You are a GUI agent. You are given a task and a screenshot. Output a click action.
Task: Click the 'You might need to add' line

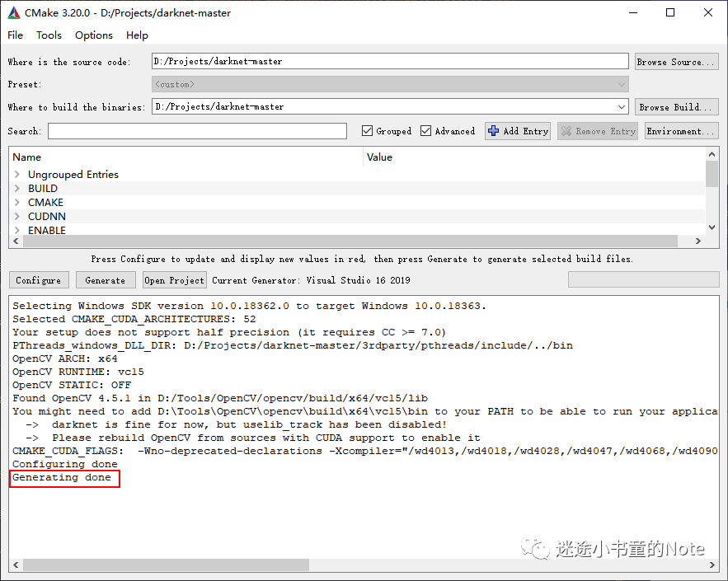365,411
